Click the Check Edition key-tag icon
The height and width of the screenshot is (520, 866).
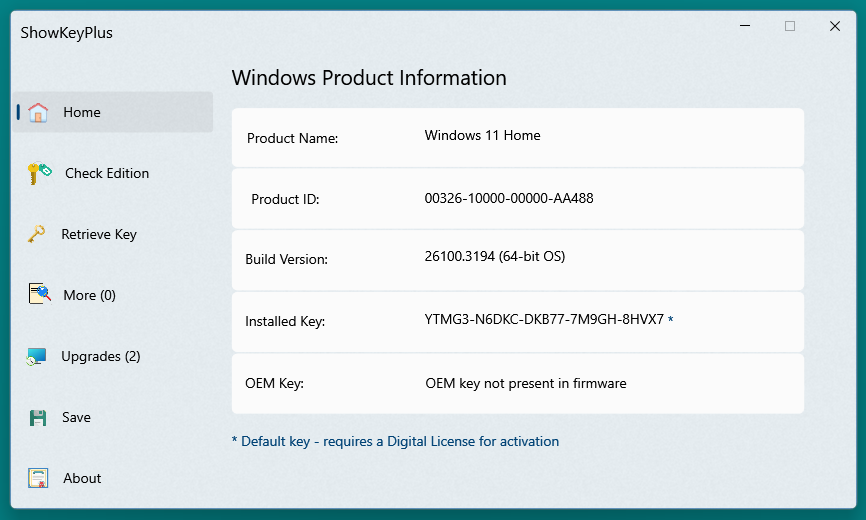pos(39,173)
